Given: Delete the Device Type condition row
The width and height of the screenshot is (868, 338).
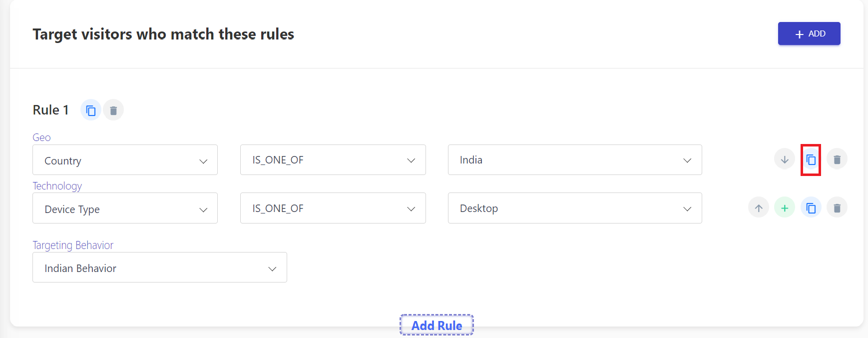Looking at the screenshot, I should (837, 207).
